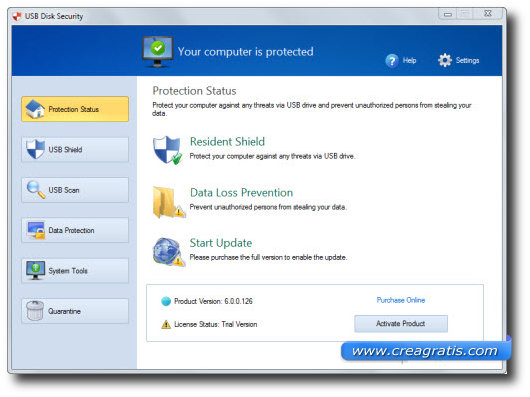Image resolution: width=530 pixels, height=397 pixels.
Task: Click the Purchase Online link
Action: (401, 300)
